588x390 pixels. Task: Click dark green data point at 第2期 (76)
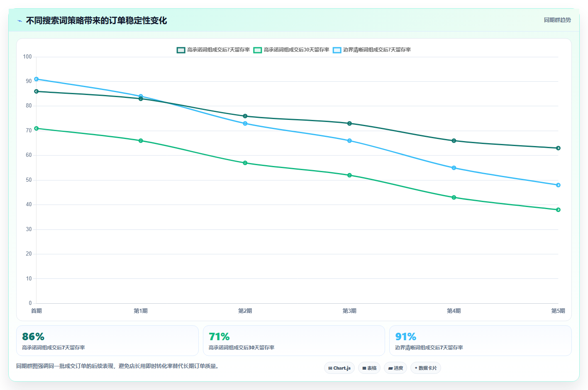coord(245,116)
